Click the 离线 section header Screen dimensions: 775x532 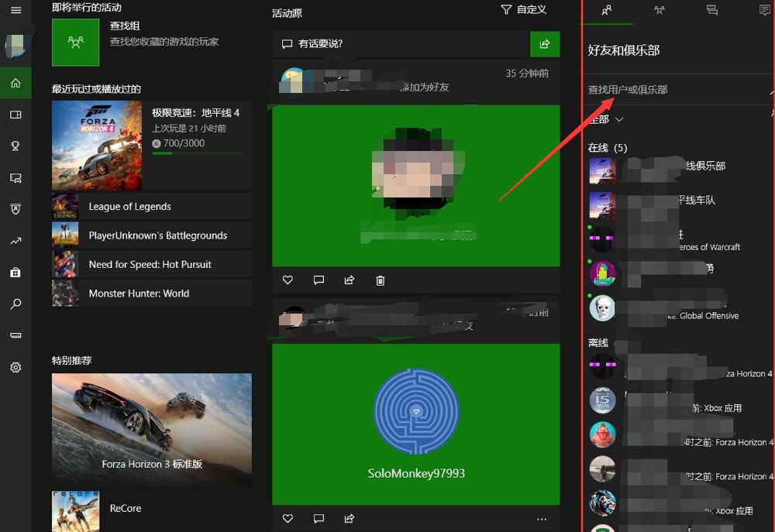(x=598, y=343)
